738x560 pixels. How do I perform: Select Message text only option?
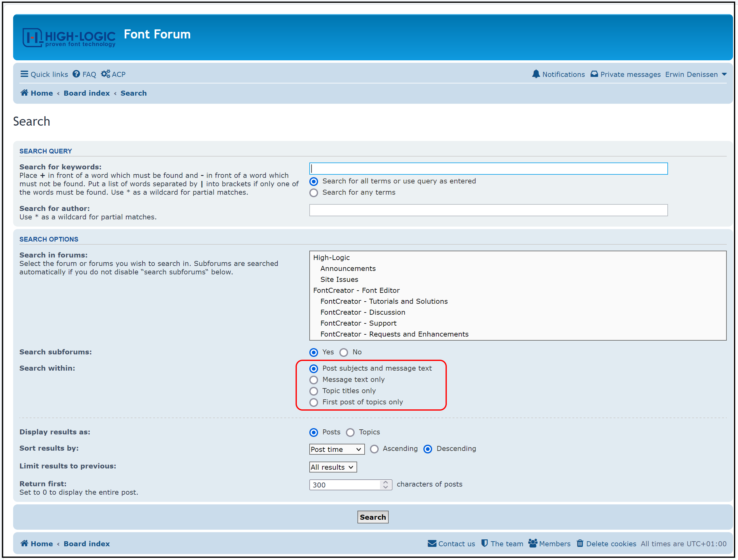[314, 380]
